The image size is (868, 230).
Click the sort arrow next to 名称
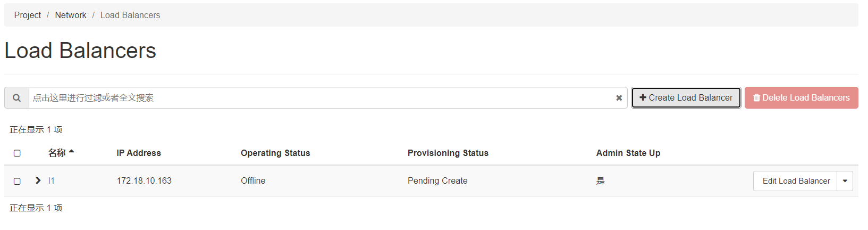point(71,152)
